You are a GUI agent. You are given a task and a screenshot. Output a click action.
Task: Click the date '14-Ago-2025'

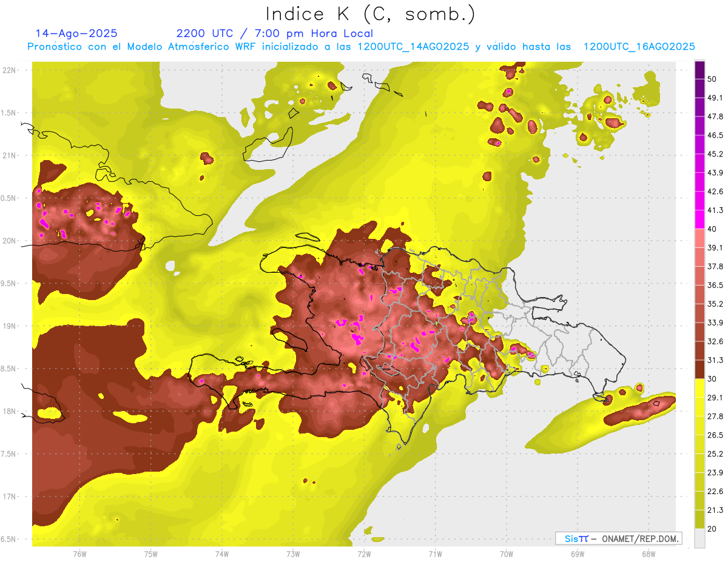pyautogui.click(x=76, y=33)
